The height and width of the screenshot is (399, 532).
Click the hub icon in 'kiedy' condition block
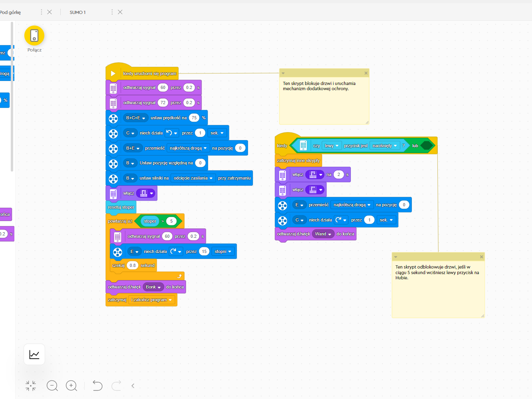tap(303, 146)
